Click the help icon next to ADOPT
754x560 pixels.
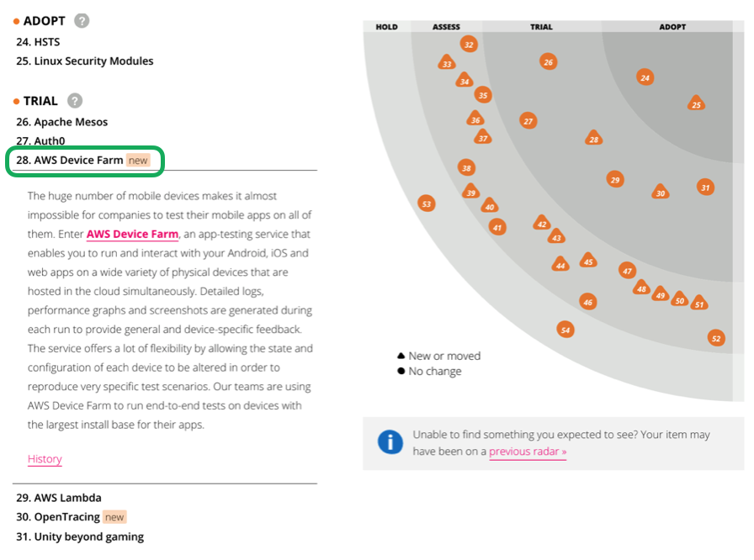pos(82,21)
